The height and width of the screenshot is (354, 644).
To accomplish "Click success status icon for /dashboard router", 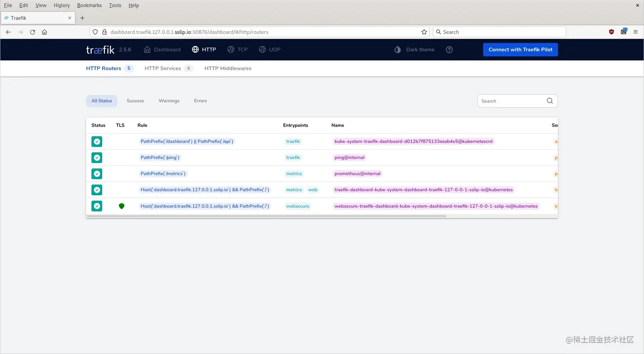I will point(97,142).
